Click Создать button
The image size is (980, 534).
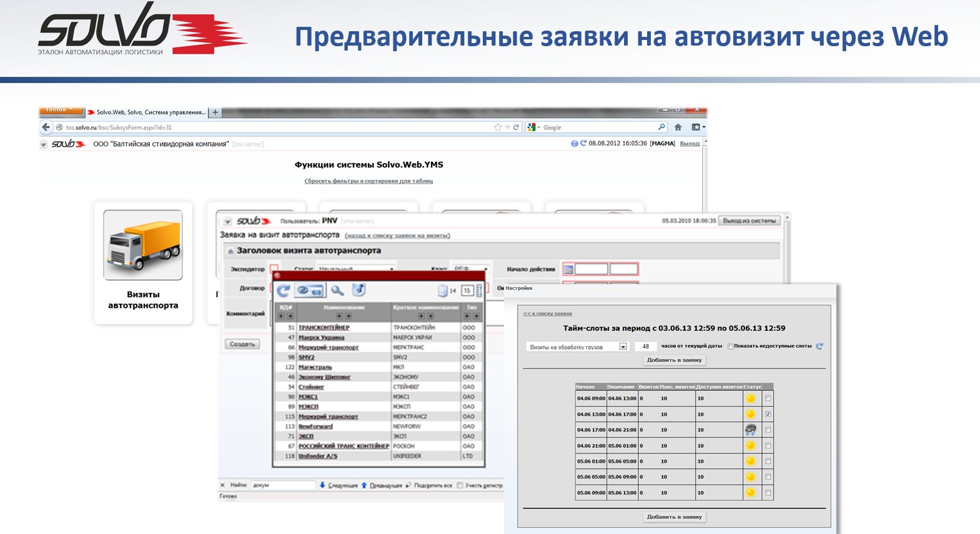point(242,344)
